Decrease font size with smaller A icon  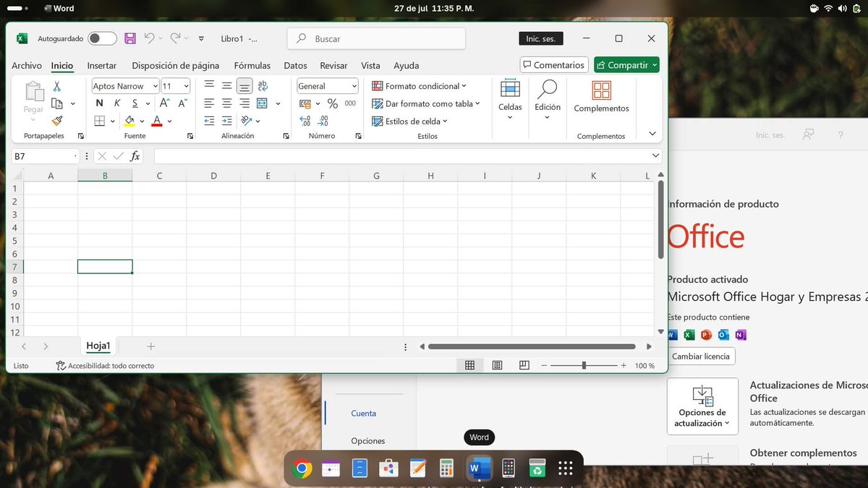tap(182, 103)
